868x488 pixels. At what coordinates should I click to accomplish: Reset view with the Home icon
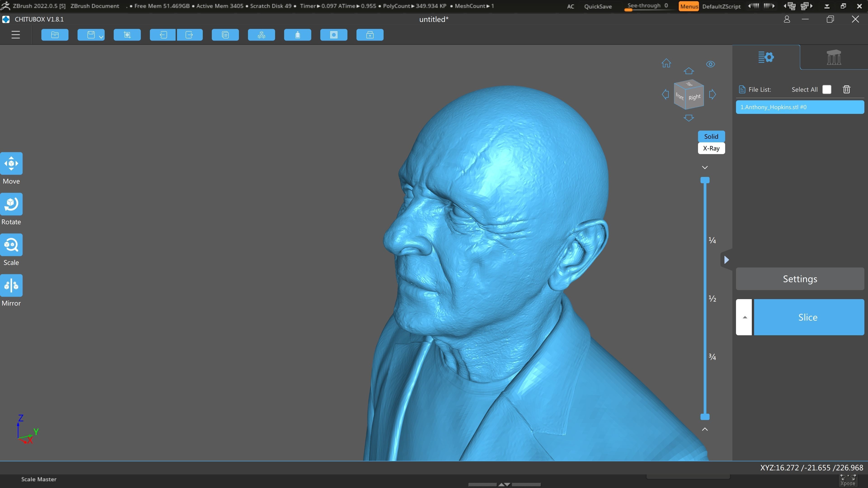point(666,63)
